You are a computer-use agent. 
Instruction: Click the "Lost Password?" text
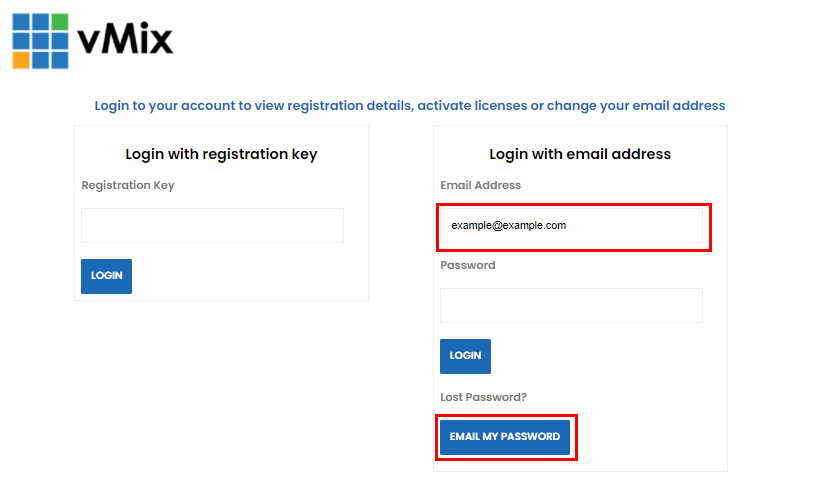click(x=483, y=397)
